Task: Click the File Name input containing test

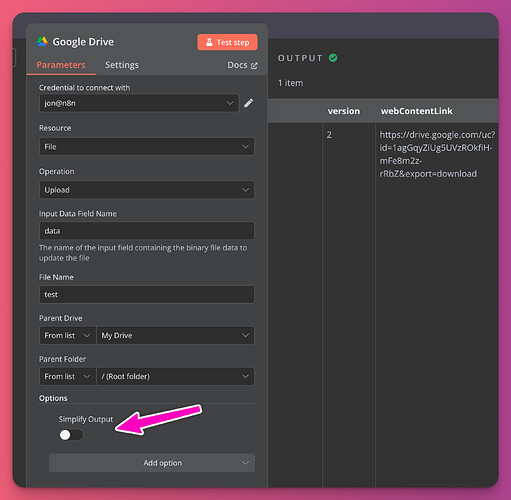Action: point(147,294)
